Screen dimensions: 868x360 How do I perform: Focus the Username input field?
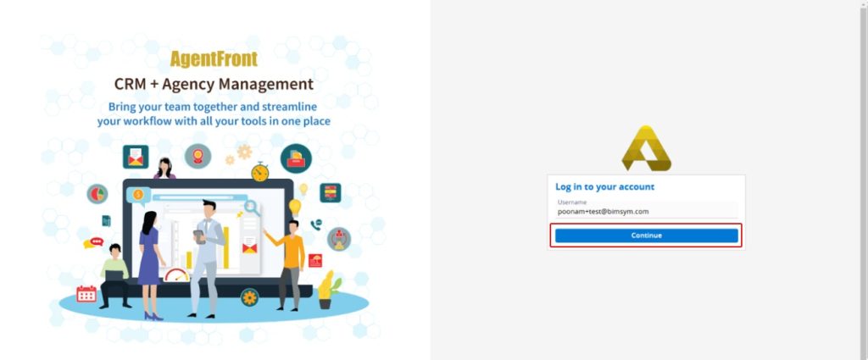pyautogui.click(x=646, y=208)
